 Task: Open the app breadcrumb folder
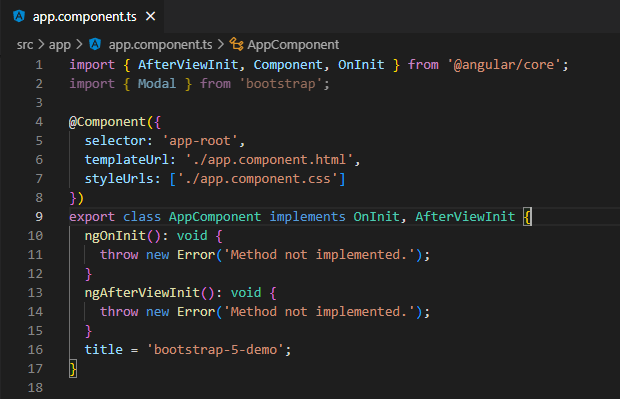click(x=60, y=45)
